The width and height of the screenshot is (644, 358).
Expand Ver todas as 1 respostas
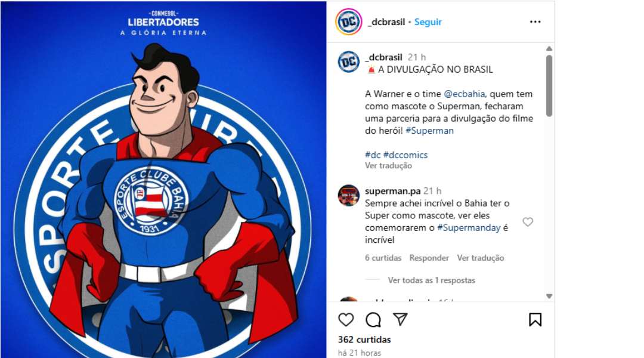coord(431,280)
